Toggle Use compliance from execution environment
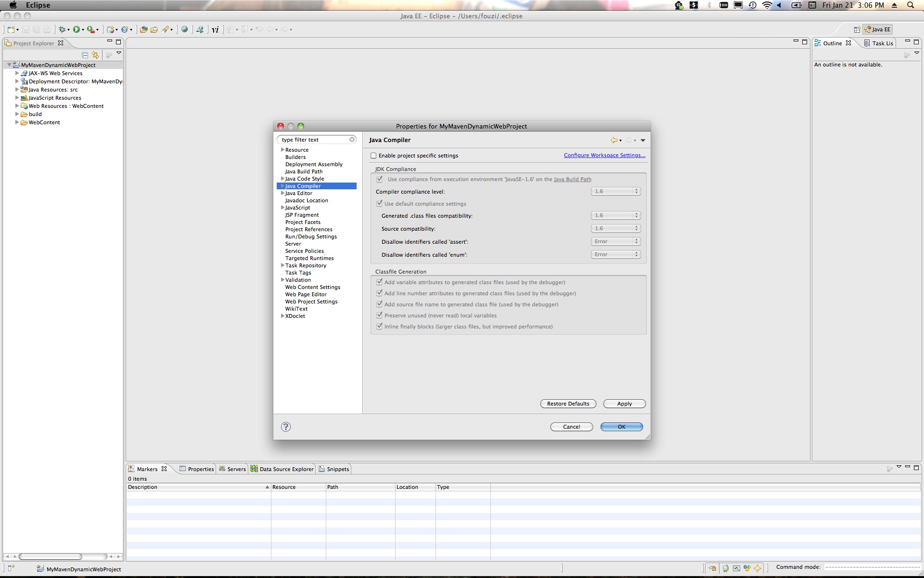The height and width of the screenshot is (578, 924). pos(380,179)
